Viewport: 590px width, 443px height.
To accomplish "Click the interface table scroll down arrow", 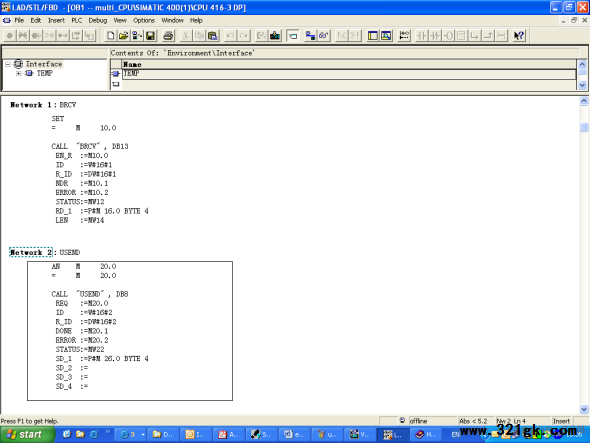I will pos(582,85).
